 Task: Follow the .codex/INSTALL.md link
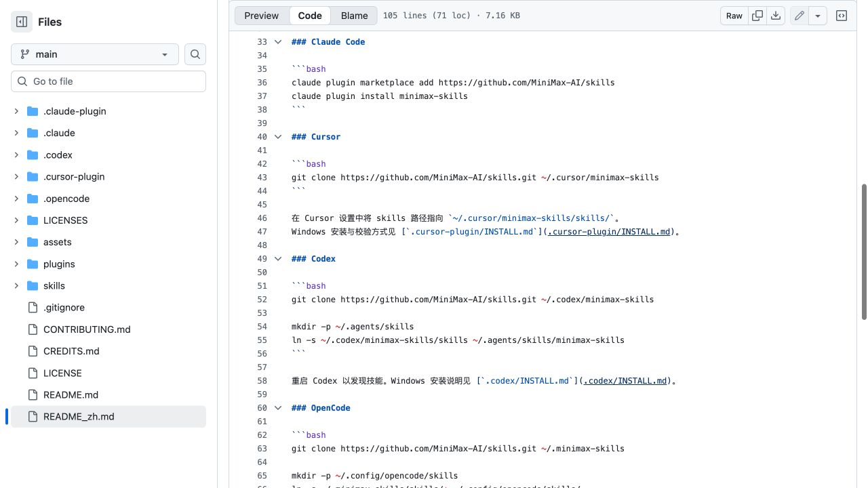(625, 381)
